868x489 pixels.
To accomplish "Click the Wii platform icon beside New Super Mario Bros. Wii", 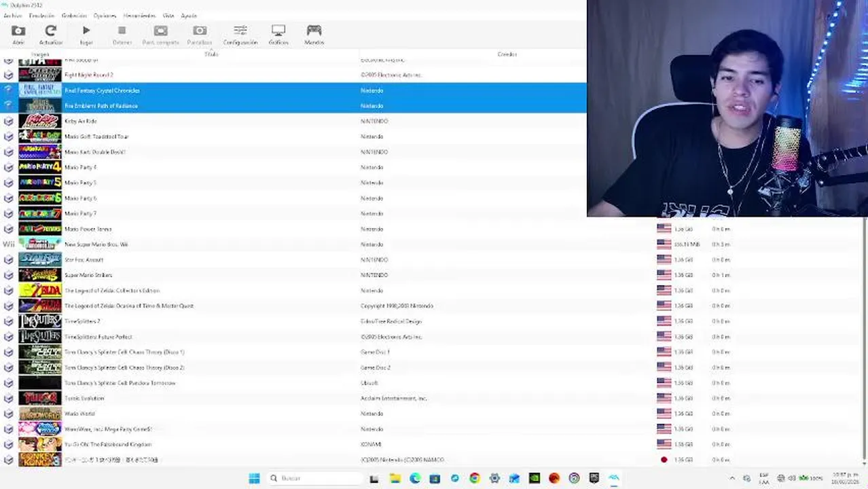I will (8, 244).
